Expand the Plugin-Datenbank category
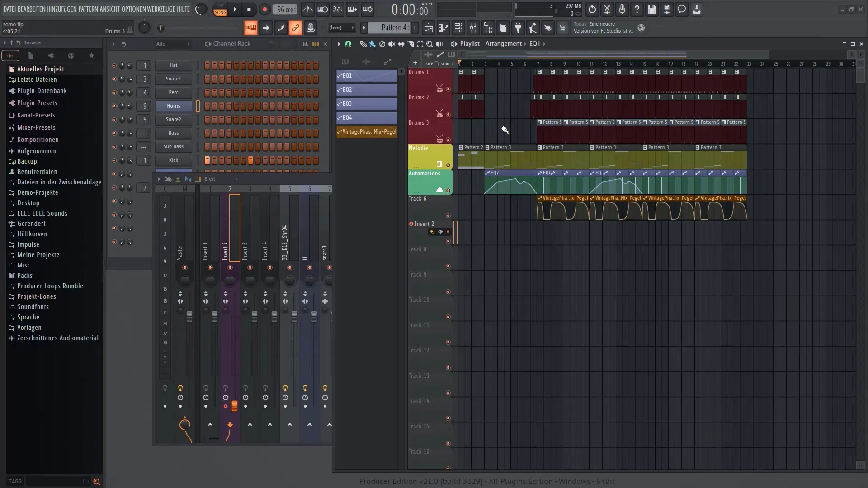This screenshot has width=868, height=488. click(x=42, y=90)
